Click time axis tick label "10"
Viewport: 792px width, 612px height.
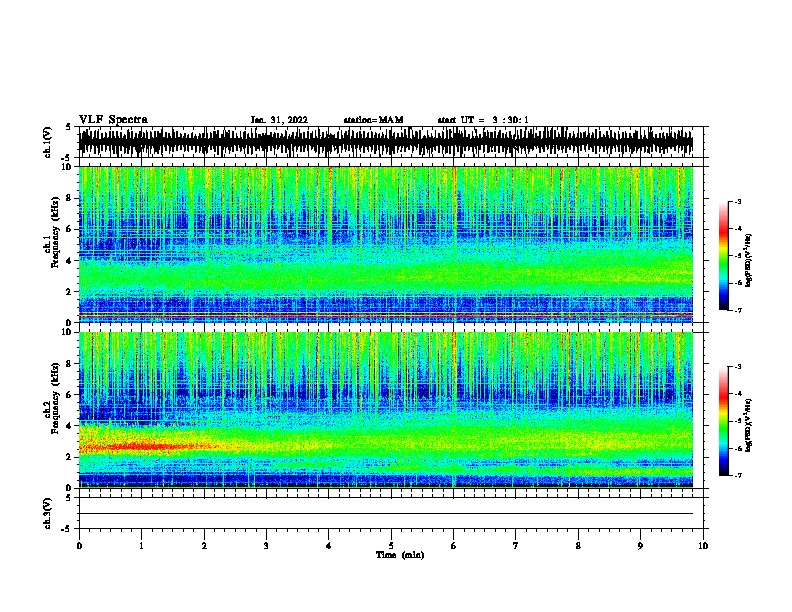pyautogui.click(x=703, y=546)
